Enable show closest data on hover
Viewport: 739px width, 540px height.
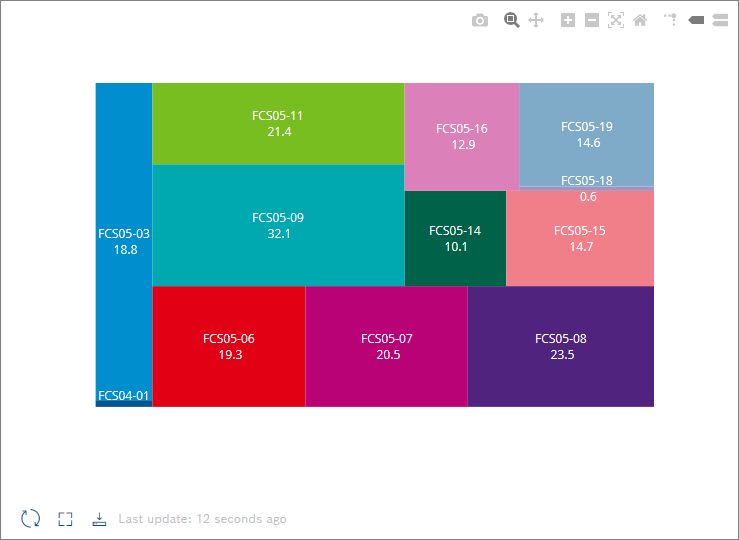(696, 20)
